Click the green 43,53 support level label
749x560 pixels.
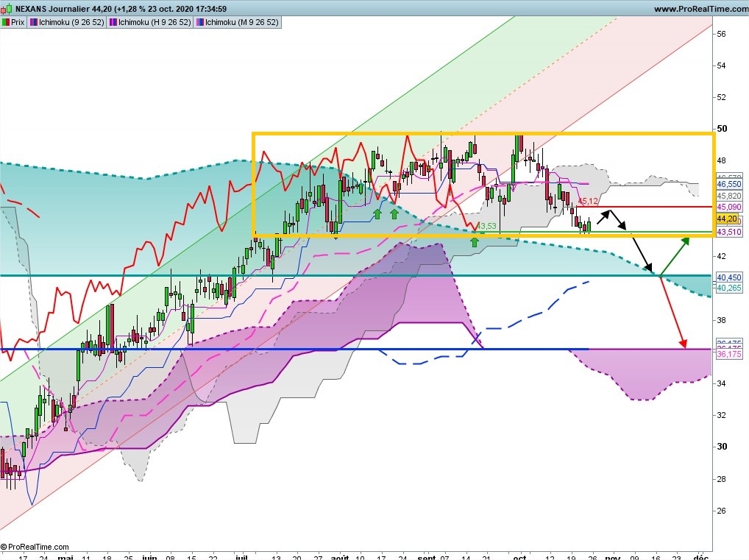[486, 226]
